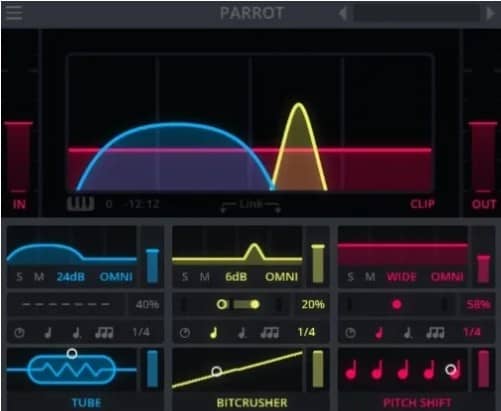The height and width of the screenshot is (411, 501).
Task: Adjust the Tube effect mix slider
Action: tap(152, 369)
